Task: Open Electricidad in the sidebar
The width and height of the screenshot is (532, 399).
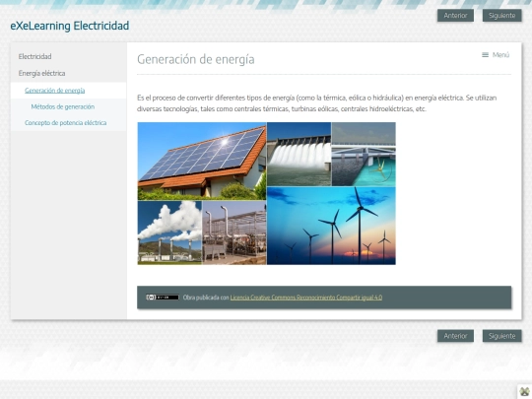Action: (x=34, y=57)
